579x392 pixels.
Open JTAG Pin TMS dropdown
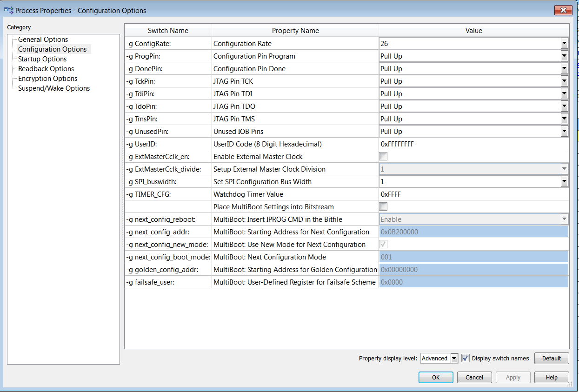pos(564,119)
